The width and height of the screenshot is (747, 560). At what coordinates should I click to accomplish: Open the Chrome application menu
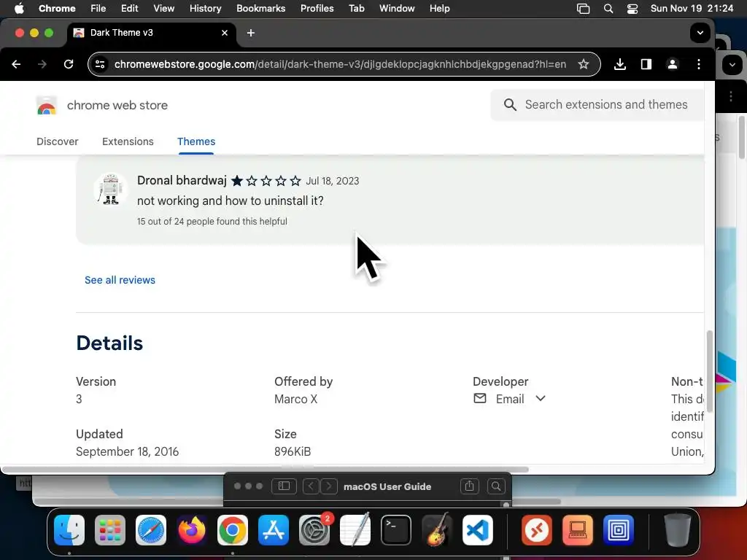click(x=57, y=9)
